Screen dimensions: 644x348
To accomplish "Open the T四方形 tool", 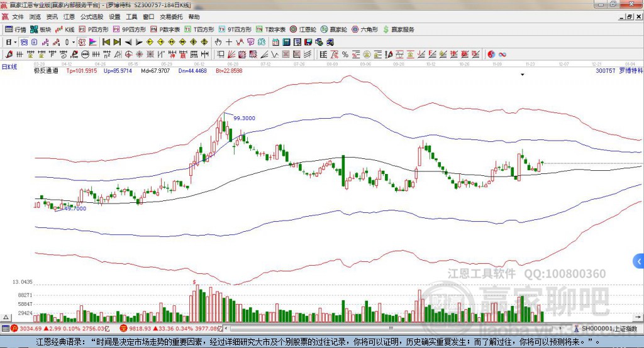I will [199, 30].
